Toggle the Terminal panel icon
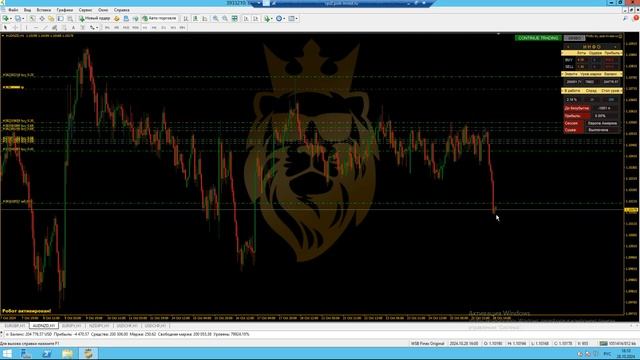This screenshot has width=640, height=360. (60, 18)
